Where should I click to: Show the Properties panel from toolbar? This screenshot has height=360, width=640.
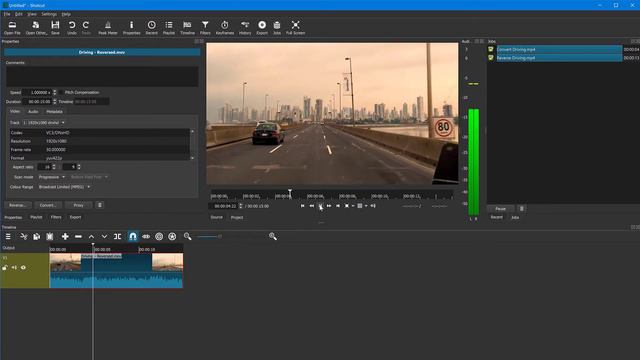click(131, 28)
